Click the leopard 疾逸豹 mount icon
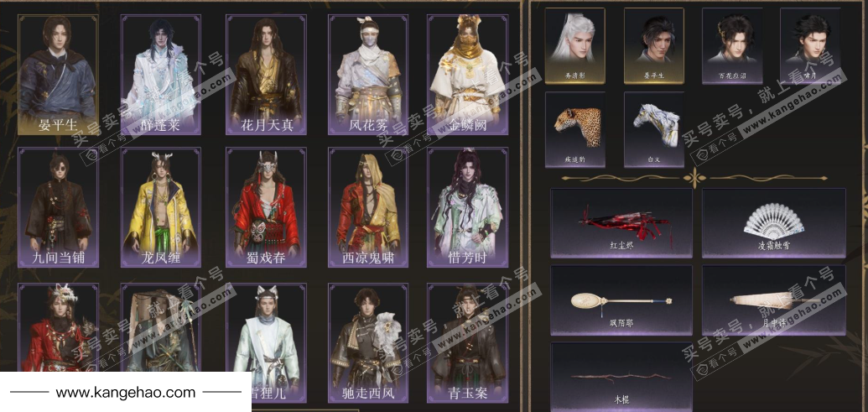Screen dimensions: 868x412 pyautogui.click(x=574, y=129)
